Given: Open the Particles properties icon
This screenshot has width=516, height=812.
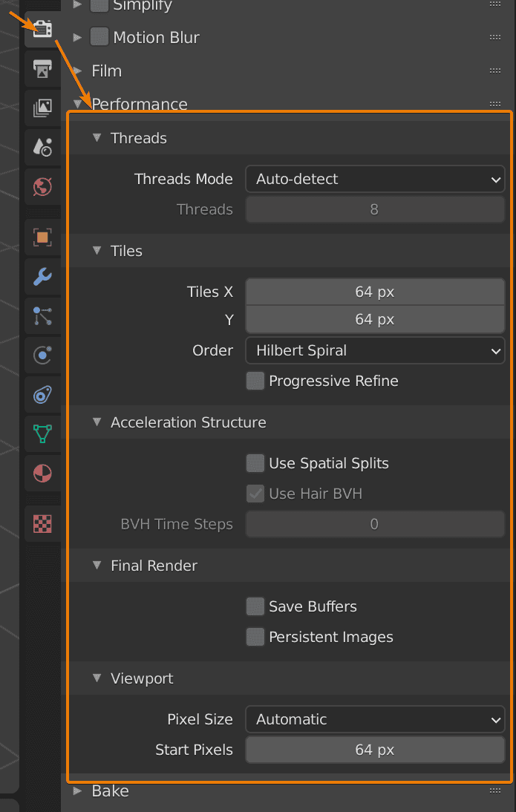Looking at the screenshot, I should click(42, 316).
